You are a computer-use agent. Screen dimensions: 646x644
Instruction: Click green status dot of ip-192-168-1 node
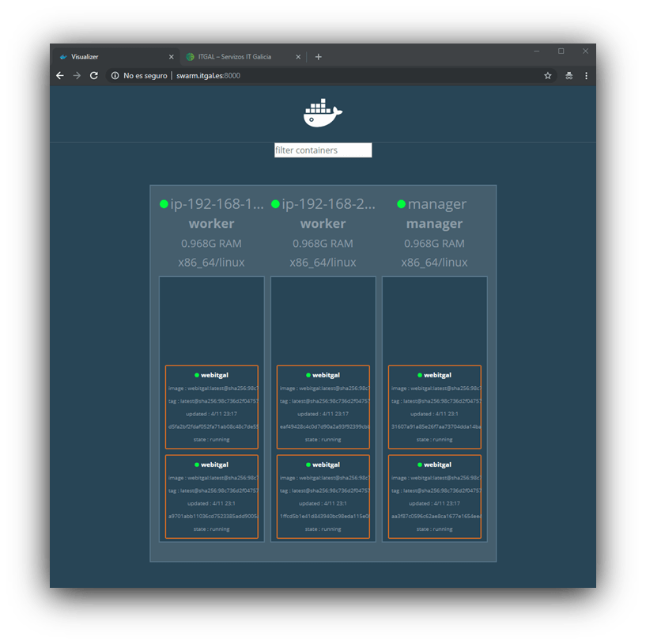pos(164,204)
